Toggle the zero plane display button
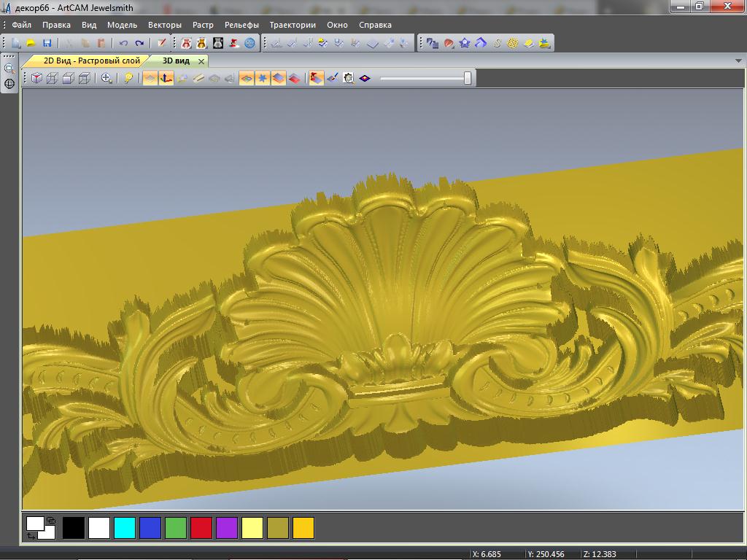The width and height of the screenshot is (747, 560). 150,78
